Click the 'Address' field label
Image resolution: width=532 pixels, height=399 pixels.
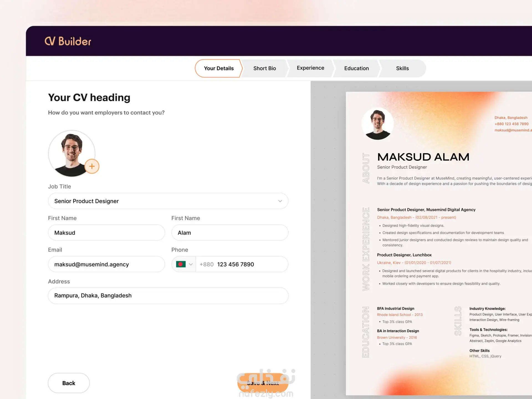click(x=59, y=282)
